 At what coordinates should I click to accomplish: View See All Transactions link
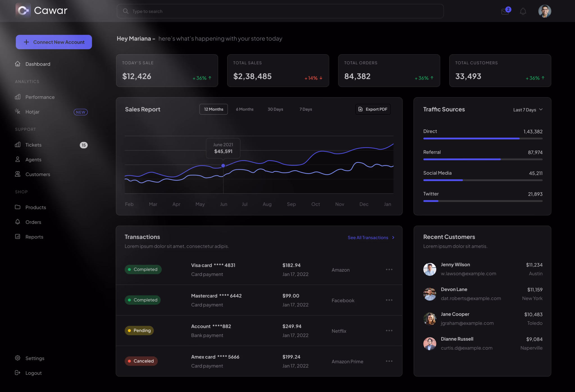tap(368, 237)
